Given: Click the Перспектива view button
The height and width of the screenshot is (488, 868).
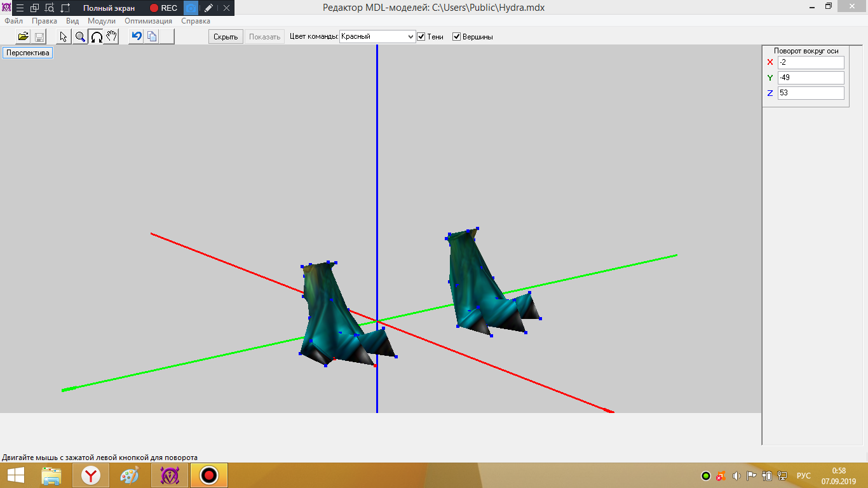Looking at the screenshot, I should click(28, 53).
